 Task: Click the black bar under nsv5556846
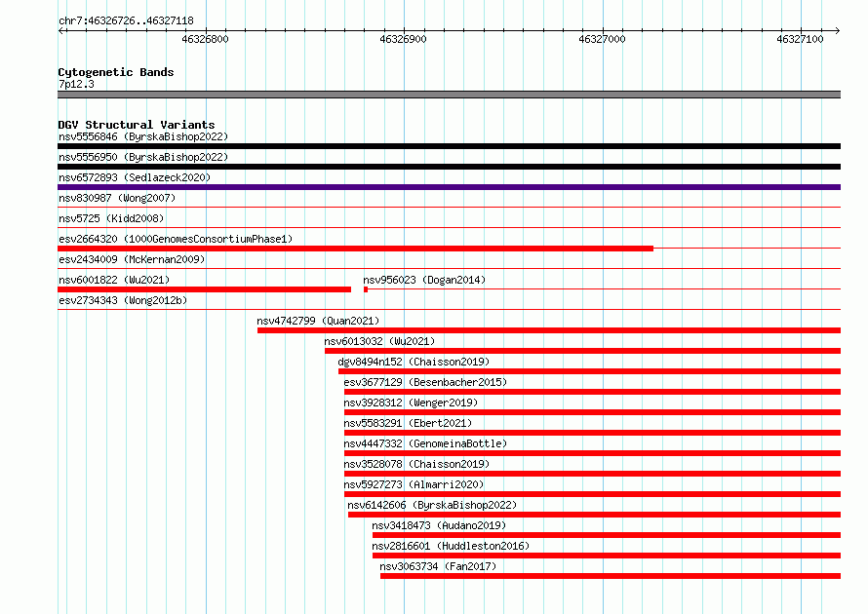coord(449,146)
